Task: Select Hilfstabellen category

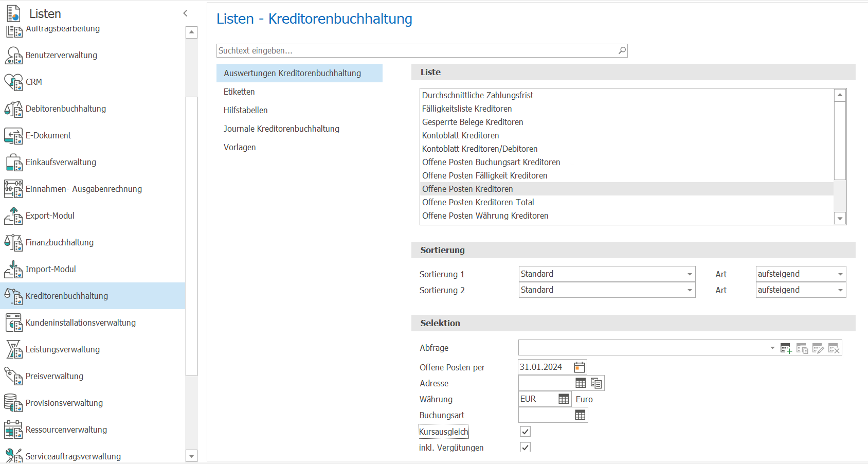Action: coord(299,110)
